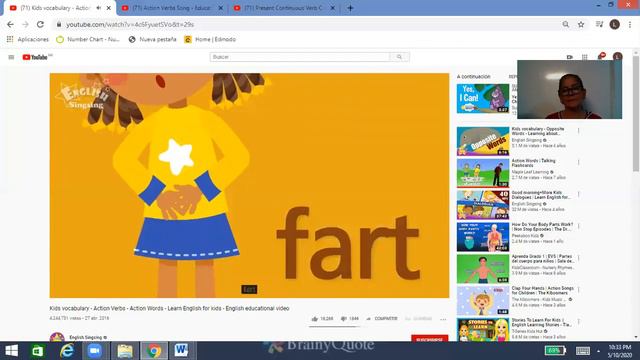Open the Home | Edmodo bookmark
640x360 pixels.
210,40
